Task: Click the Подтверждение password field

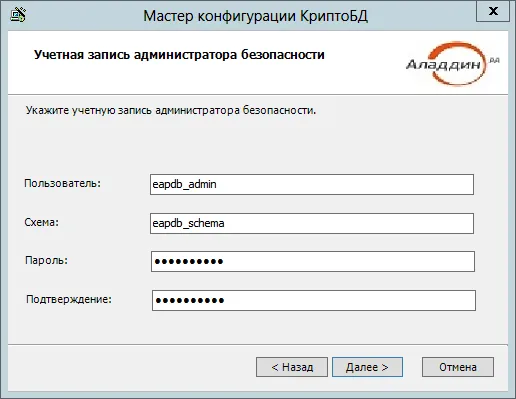Action: click(314, 301)
